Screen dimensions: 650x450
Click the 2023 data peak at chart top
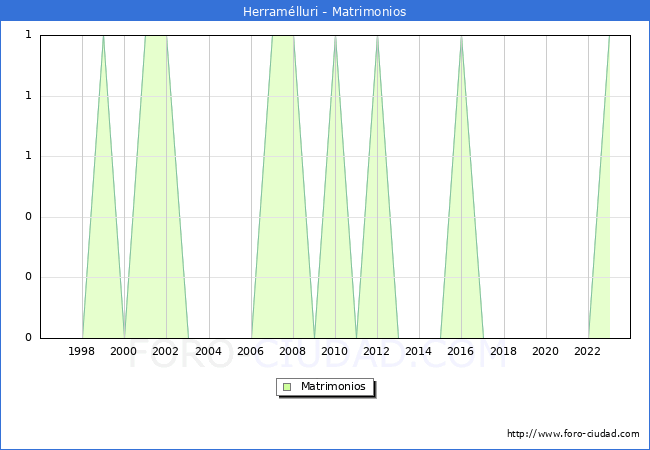(609, 37)
